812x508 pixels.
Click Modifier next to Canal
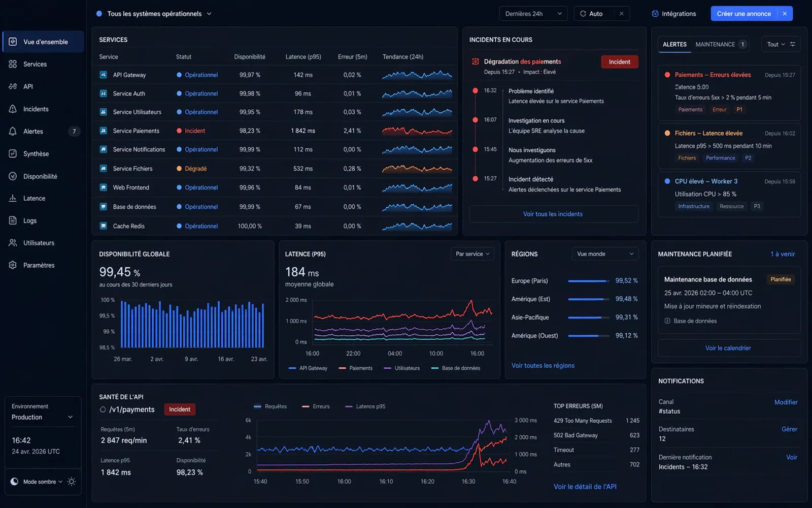tap(786, 402)
